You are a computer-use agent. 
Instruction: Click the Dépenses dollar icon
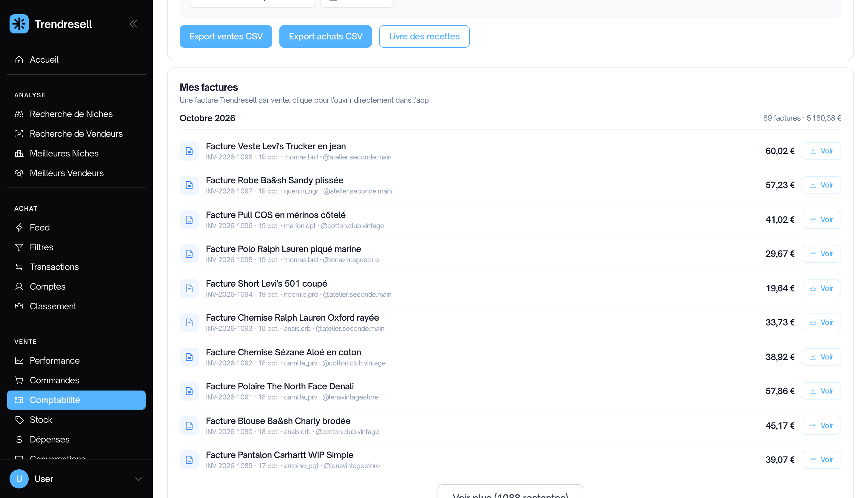tap(19, 439)
